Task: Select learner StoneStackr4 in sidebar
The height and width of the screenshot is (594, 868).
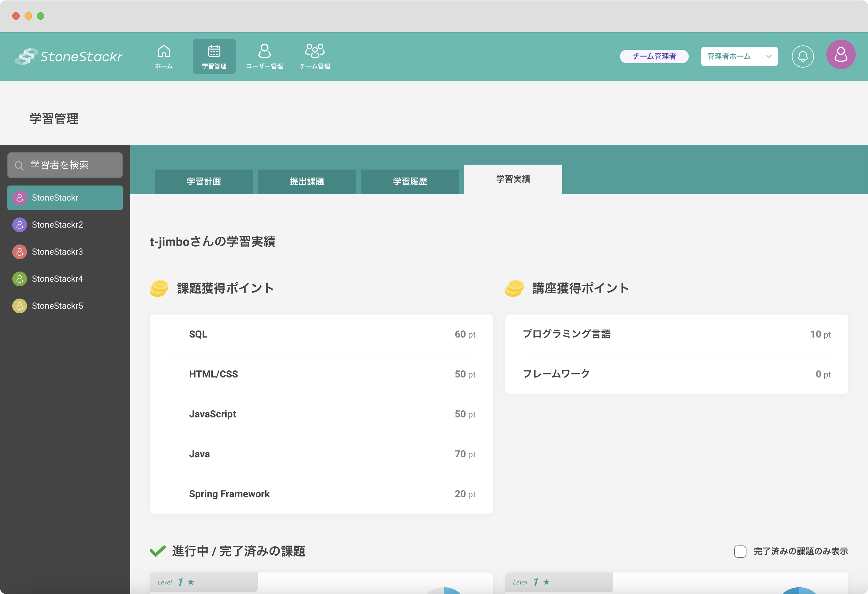Action: (65, 279)
